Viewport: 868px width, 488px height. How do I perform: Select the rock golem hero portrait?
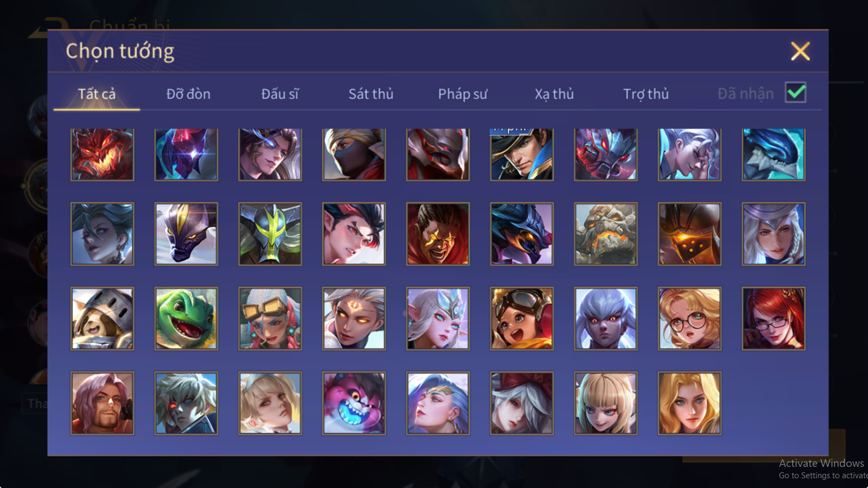605,234
